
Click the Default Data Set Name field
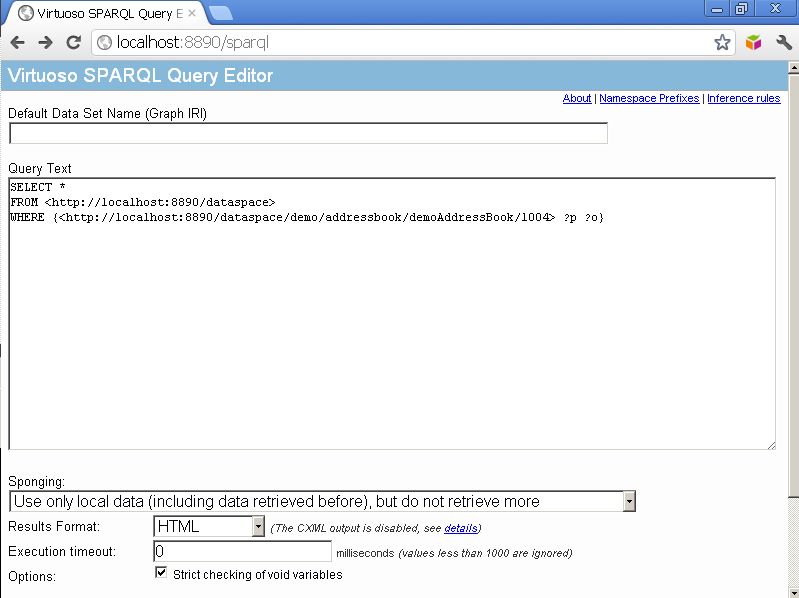click(308, 133)
